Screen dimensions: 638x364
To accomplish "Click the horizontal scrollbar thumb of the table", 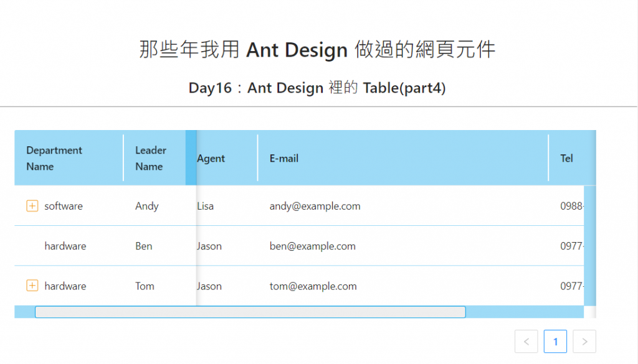I will coord(250,312).
